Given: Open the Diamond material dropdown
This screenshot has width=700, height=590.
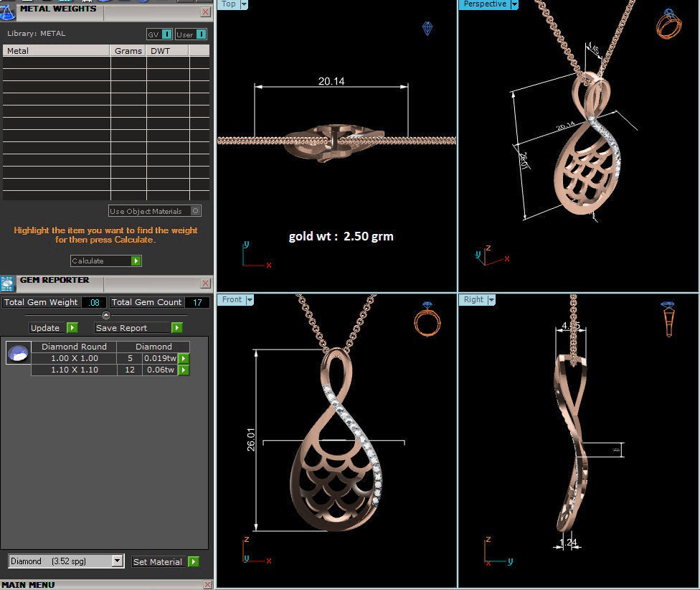Looking at the screenshot, I should pos(118,561).
